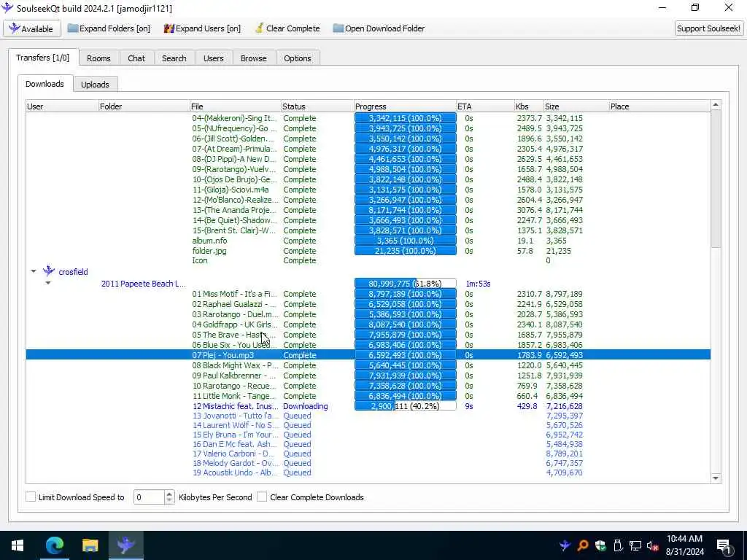Collapse 2011 Papeete Beach folder node
The image size is (747, 560).
(48, 283)
